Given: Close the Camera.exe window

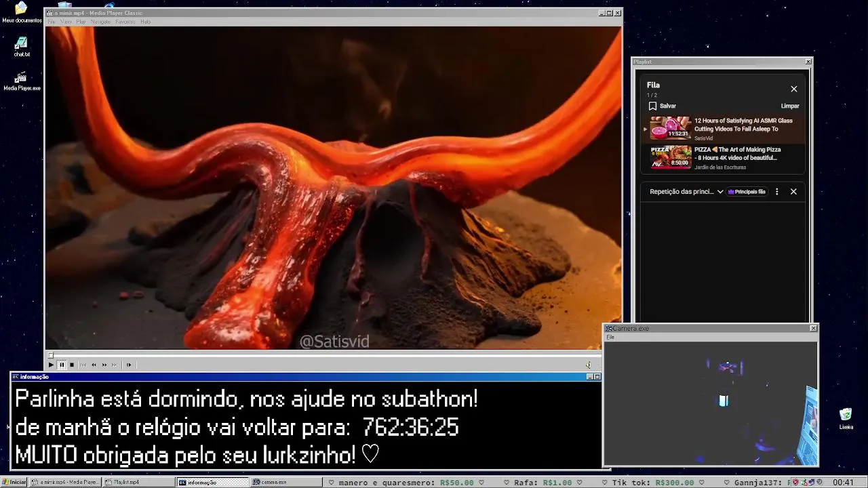Looking at the screenshot, I should point(814,329).
